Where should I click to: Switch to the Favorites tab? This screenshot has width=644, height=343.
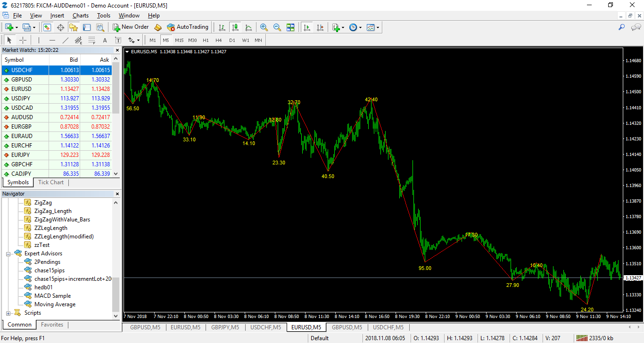[52, 325]
